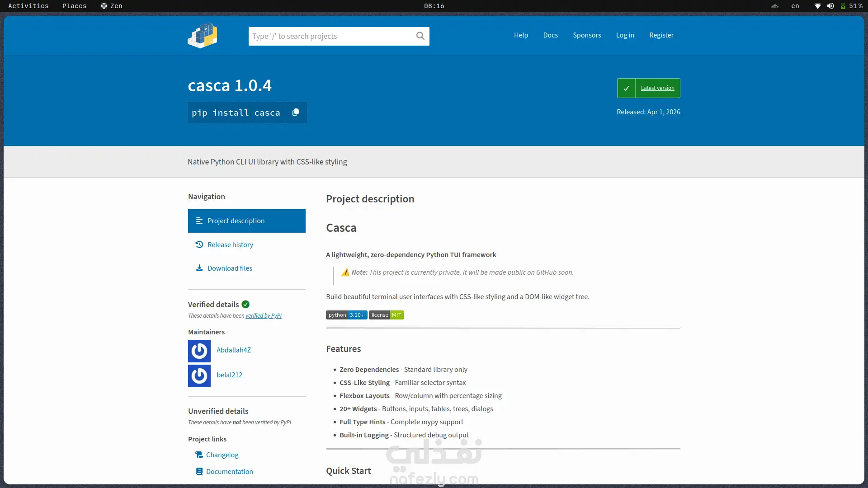The image size is (868, 488).
Task: Open the Sponsors page link
Action: [587, 35]
